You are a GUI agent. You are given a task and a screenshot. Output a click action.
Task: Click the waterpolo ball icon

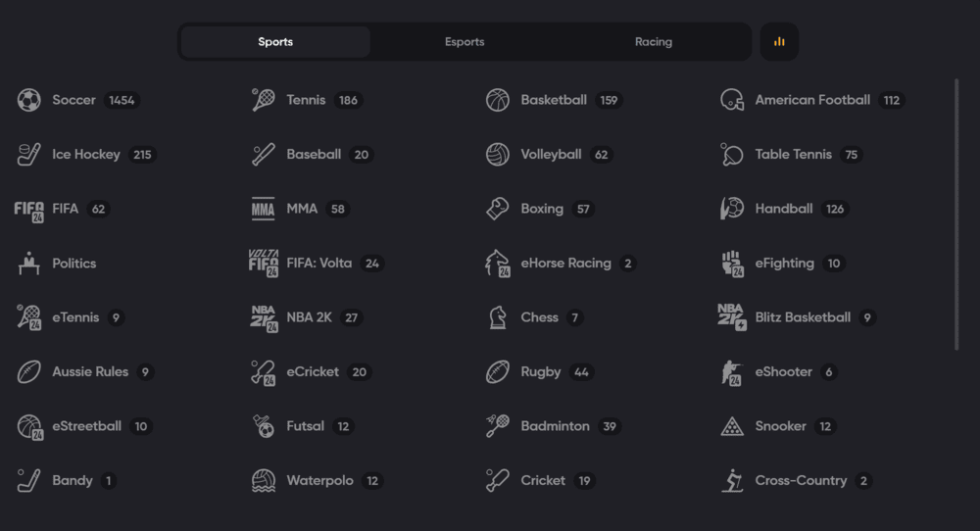coord(263,481)
